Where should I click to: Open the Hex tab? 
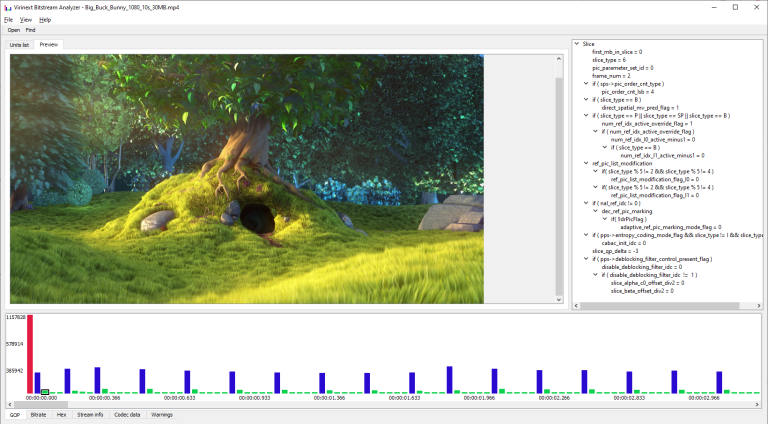[61, 415]
